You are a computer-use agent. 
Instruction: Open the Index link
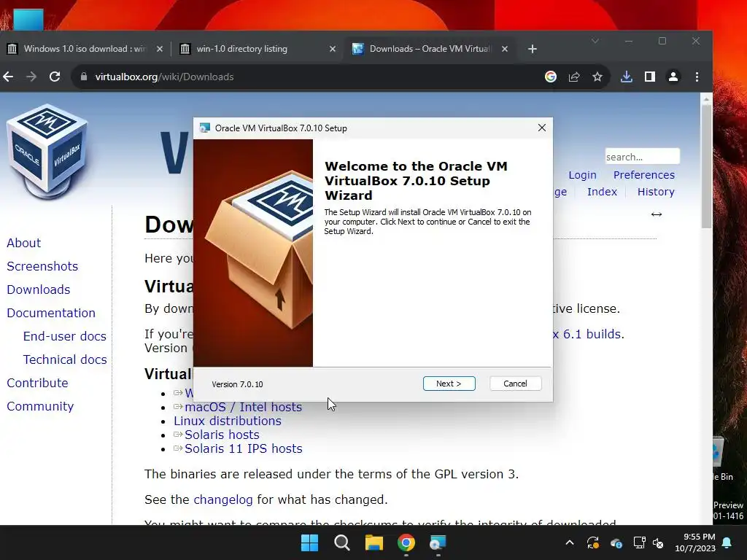pyautogui.click(x=602, y=192)
